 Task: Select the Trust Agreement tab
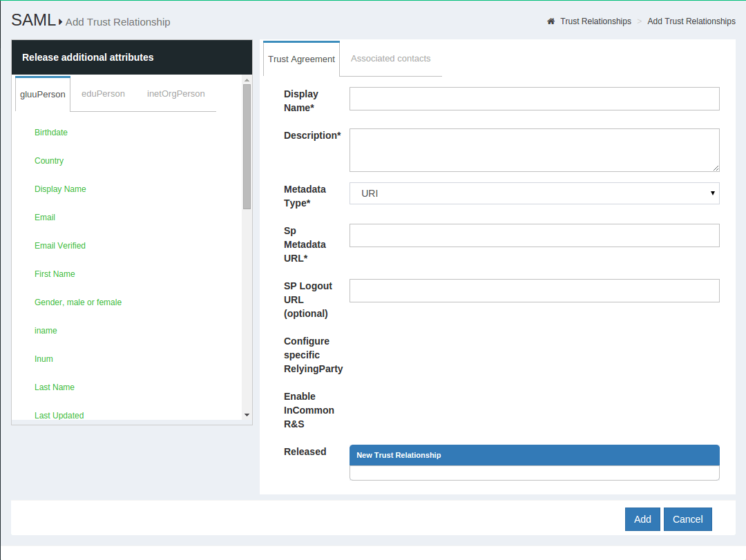(301, 59)
